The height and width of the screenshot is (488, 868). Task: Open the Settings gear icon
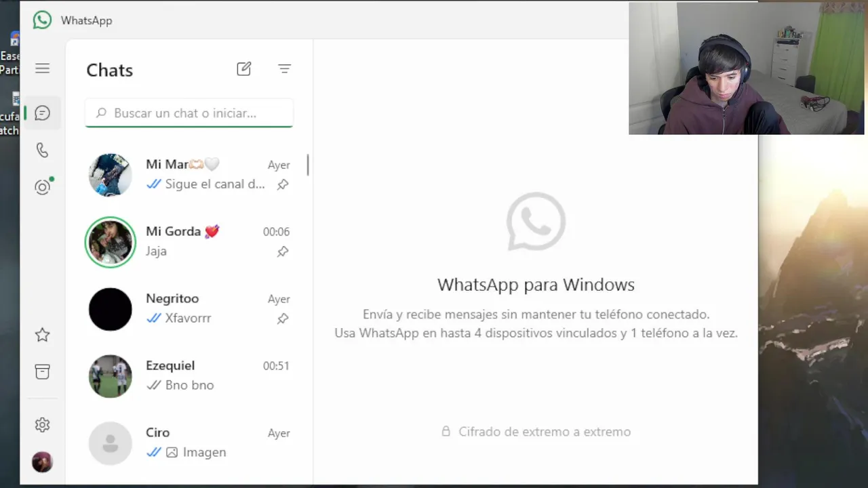(x=42, y=425)
